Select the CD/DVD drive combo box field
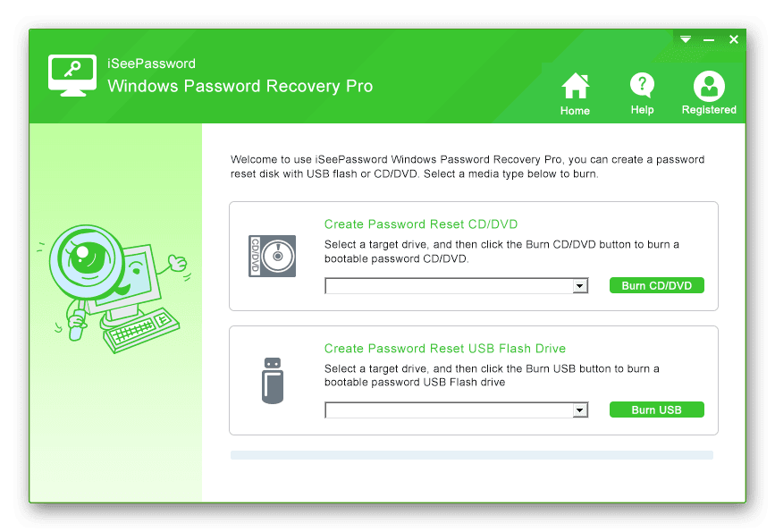This screenshot has height=532, width=775. tap(456, 286)
